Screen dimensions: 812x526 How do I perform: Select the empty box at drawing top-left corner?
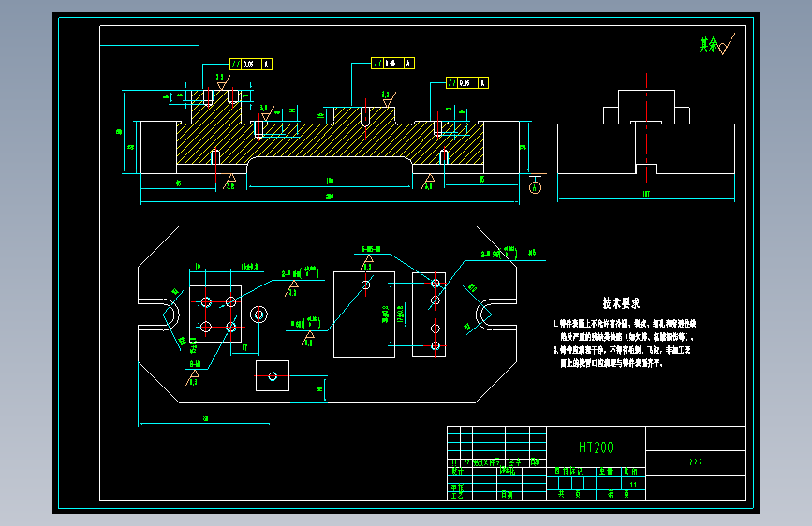[x=149, y=36]
